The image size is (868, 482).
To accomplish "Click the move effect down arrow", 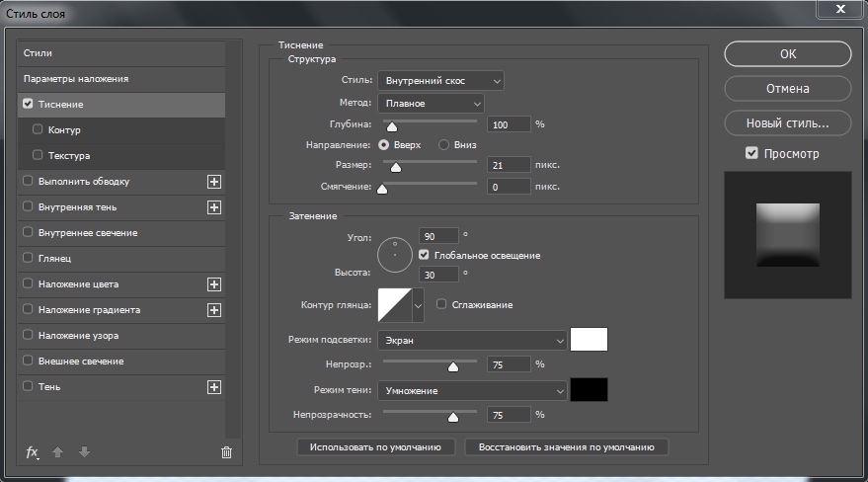I will [x=84, y=452].
